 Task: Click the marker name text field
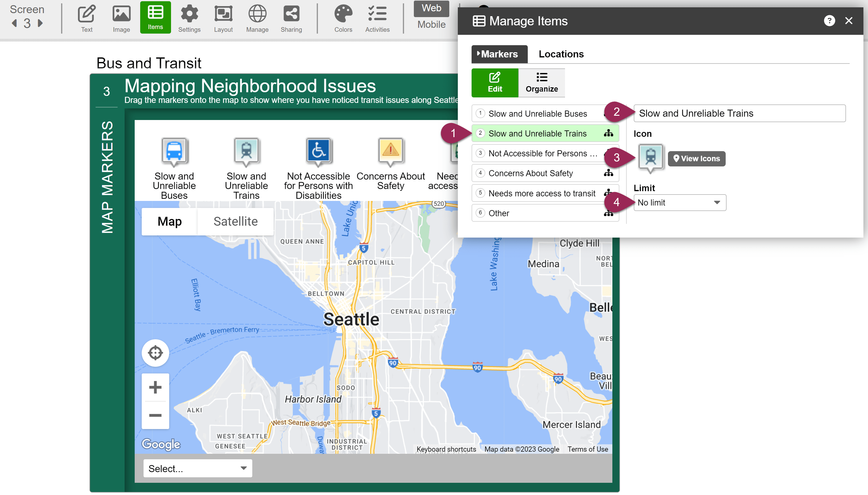[x=739, y=113]
